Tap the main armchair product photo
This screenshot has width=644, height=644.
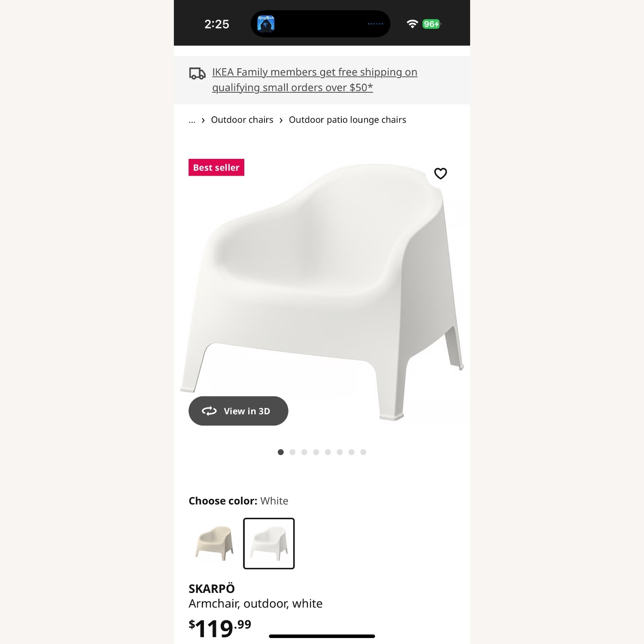coord(322,279)
